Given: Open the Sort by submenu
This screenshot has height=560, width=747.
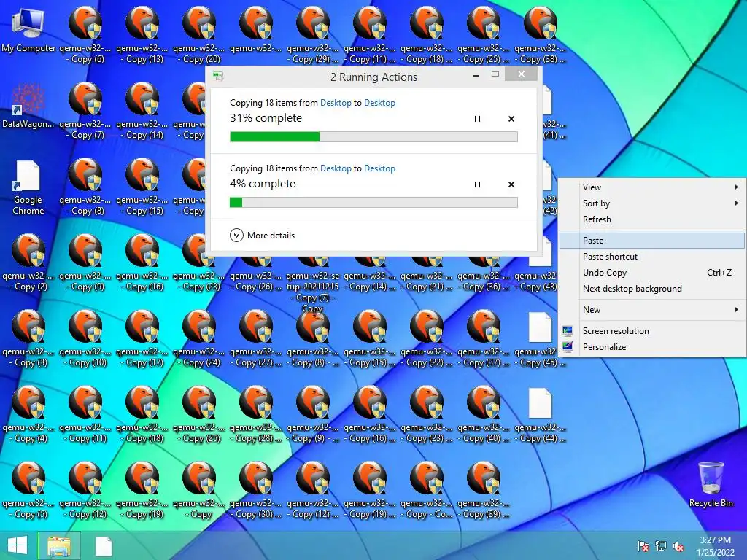Looking at the screenshot, I should coord(652,203).
